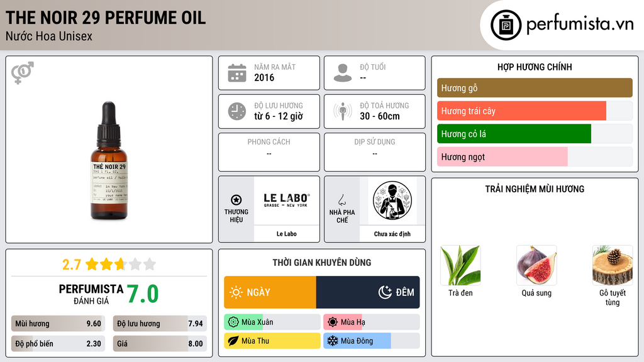644x362 pixels.
Task: Click the perfumer illustration for Chưa xác định
Action: [x=392, y=200]
